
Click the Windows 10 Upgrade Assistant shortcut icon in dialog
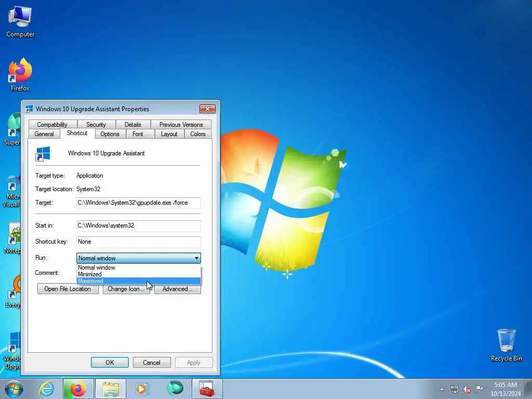(43, 154)
